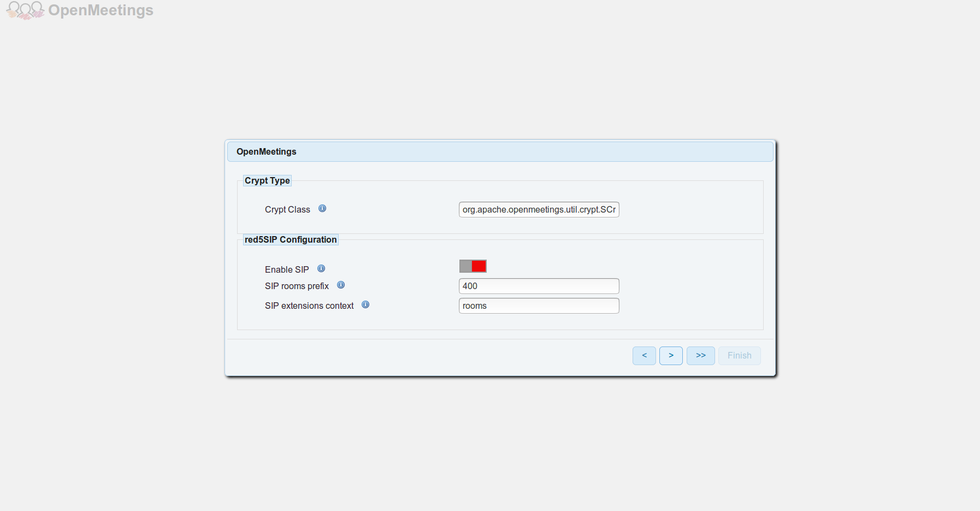Click the info icon next to SIP rooms prefix
This screenshot has width=980, height=511.
click(x=341, y=285)
